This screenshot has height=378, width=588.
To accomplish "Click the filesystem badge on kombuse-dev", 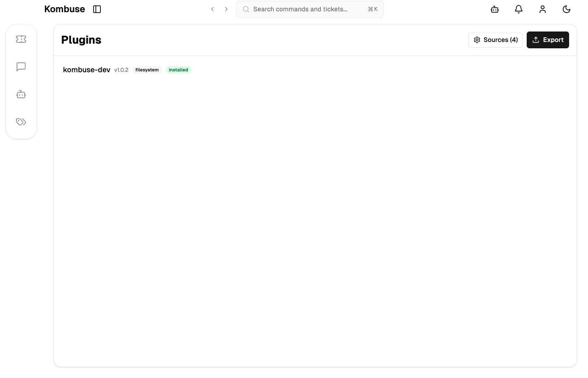I will pyautogui.click(x=147, y=70).
